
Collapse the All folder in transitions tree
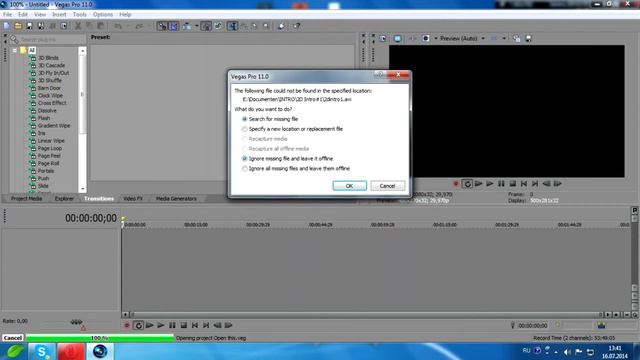tap(15, 51)
